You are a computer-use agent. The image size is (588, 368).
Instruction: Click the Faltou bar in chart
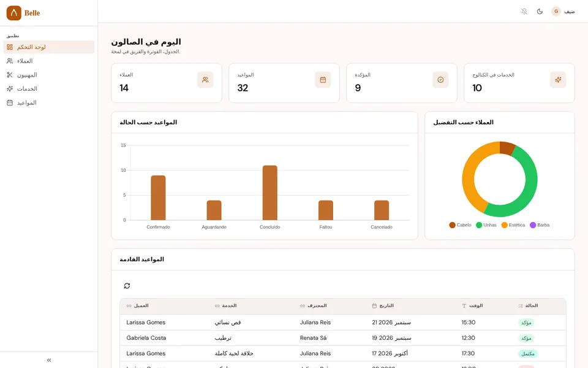[x=326, y=210]
